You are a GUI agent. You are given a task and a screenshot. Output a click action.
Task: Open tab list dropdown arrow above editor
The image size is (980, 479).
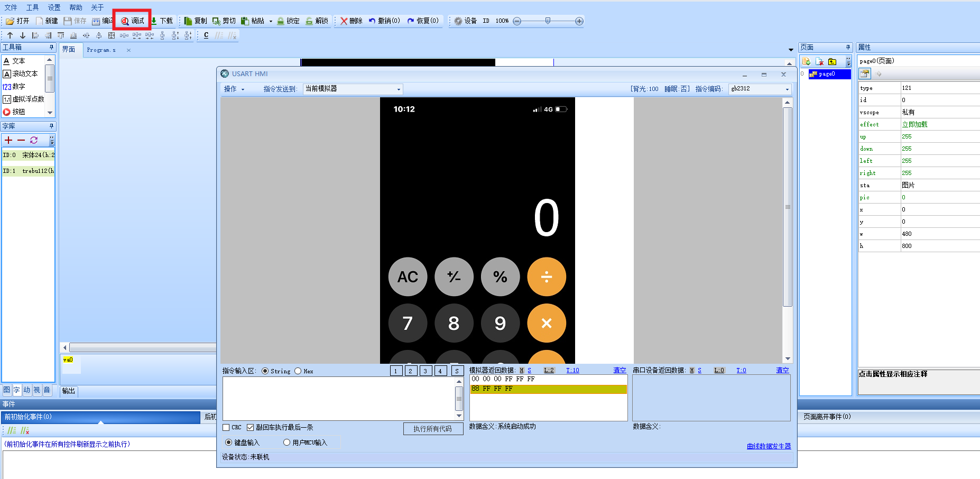791,50
